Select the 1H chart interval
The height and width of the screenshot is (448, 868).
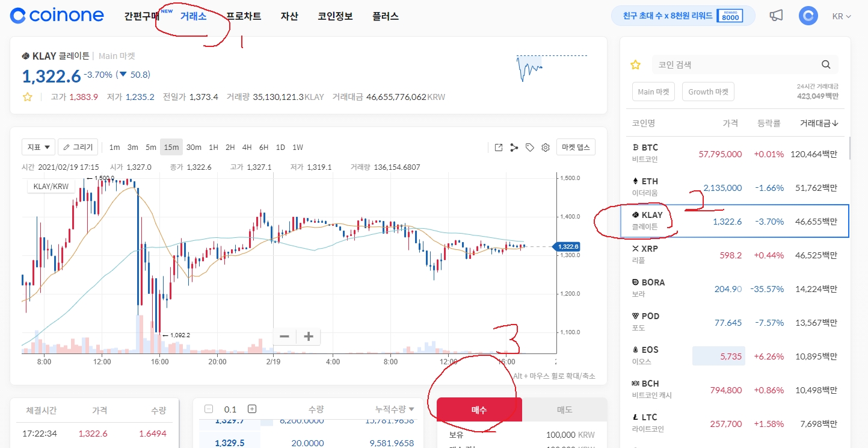tap(214, 147)
